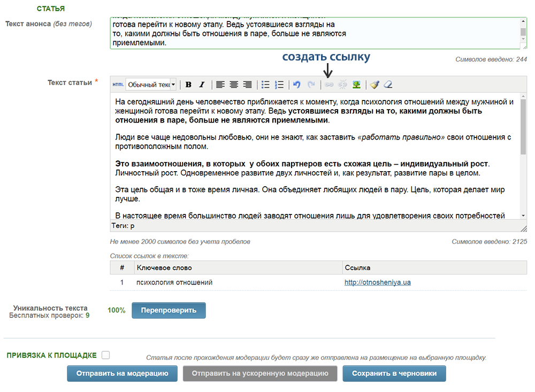Enable the Привязка к площадке checkbox
The height and width of the screenshot is (392, 535).
(106, 355)
